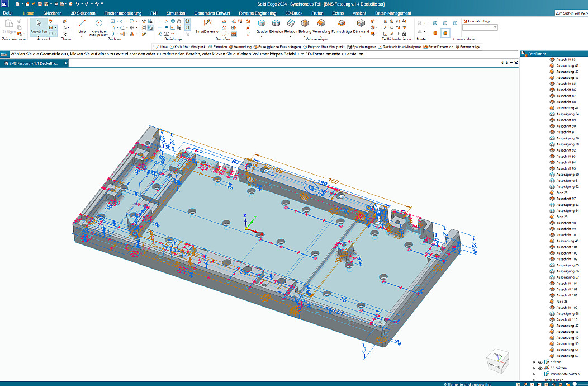The image size is (588, 386).
Task: Select the Linie drawing tool in the ribbon
Action: (82, 26)
